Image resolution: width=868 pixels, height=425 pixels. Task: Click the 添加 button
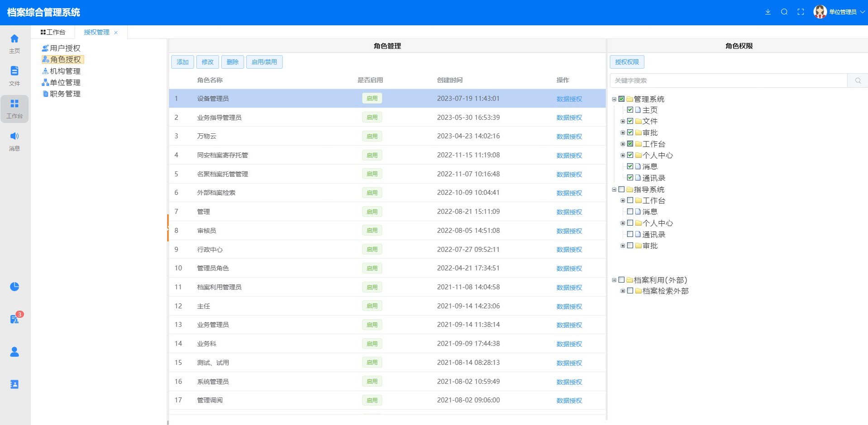pos(182,62)
